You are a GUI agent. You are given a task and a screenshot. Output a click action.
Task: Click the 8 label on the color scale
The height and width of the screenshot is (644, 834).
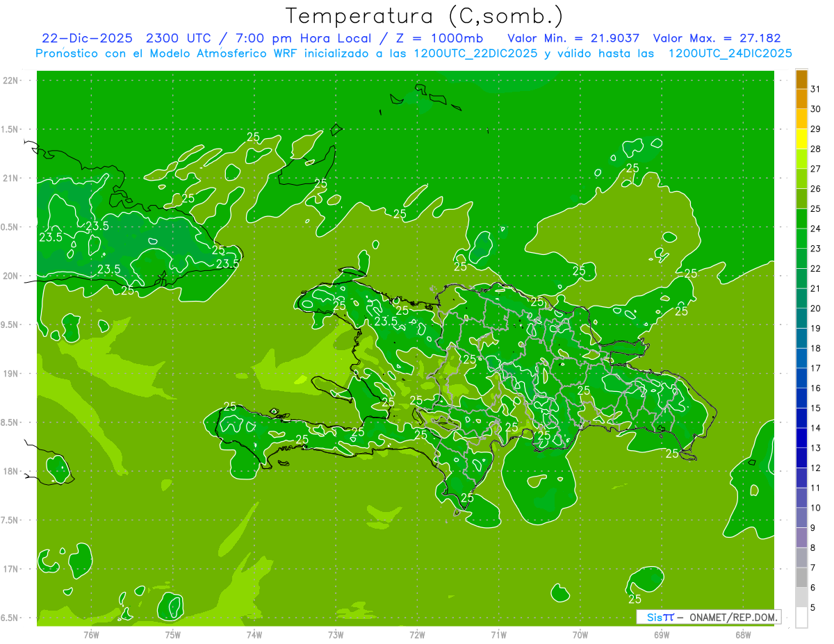point(813,548)
